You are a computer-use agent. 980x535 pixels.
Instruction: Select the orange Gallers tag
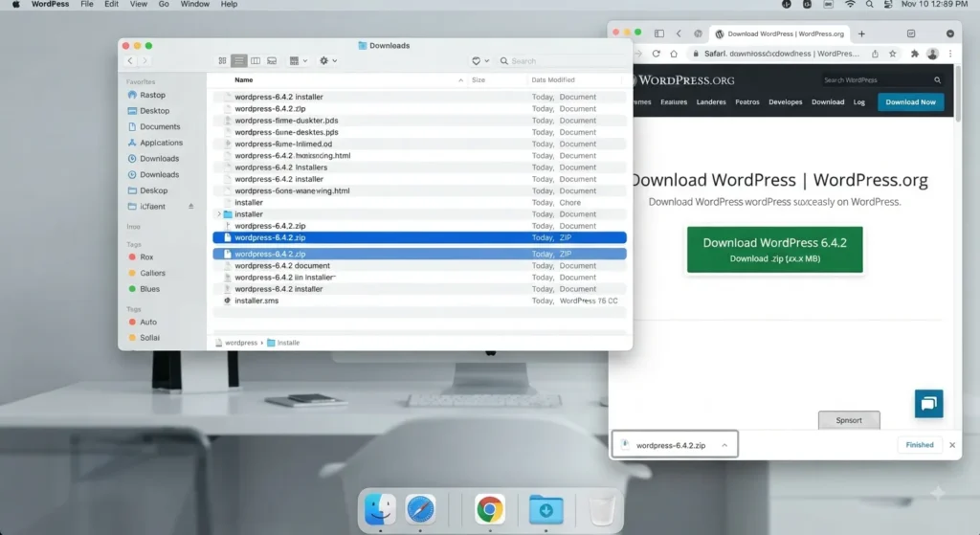tap(152, 273)
